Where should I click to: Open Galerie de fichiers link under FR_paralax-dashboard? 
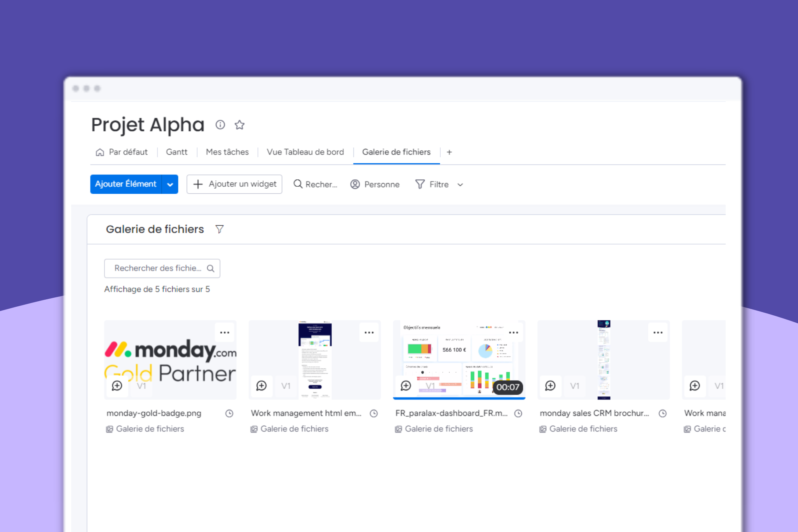coord(434,429)
